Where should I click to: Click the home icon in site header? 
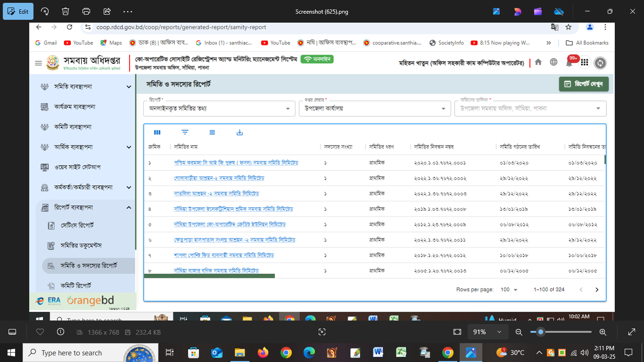tap(538, 62)
